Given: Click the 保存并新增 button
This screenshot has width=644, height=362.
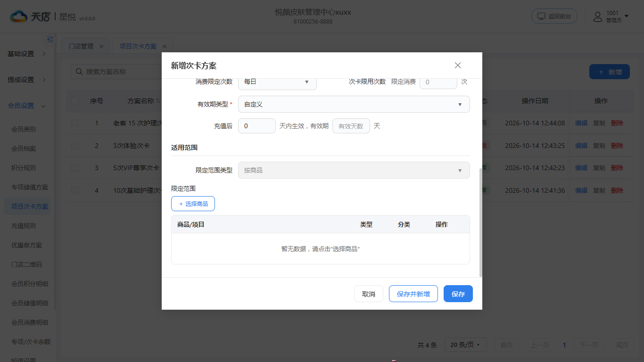Looking at the screenshot, I should point(413,294).
